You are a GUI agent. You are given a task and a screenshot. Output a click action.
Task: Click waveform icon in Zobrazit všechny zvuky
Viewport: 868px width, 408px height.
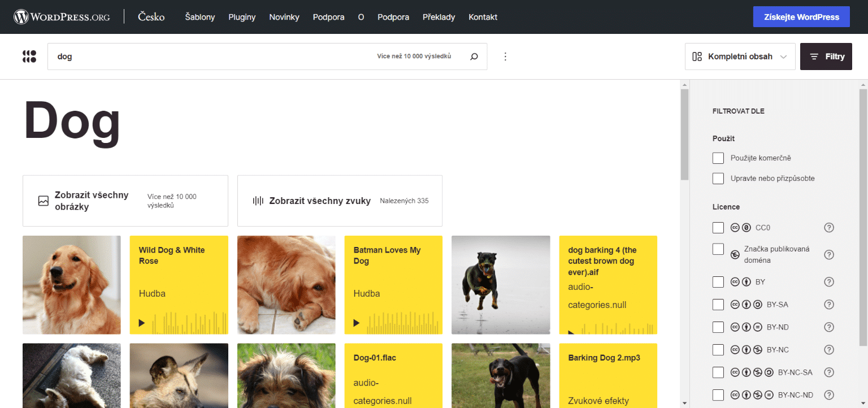(258, 201)
